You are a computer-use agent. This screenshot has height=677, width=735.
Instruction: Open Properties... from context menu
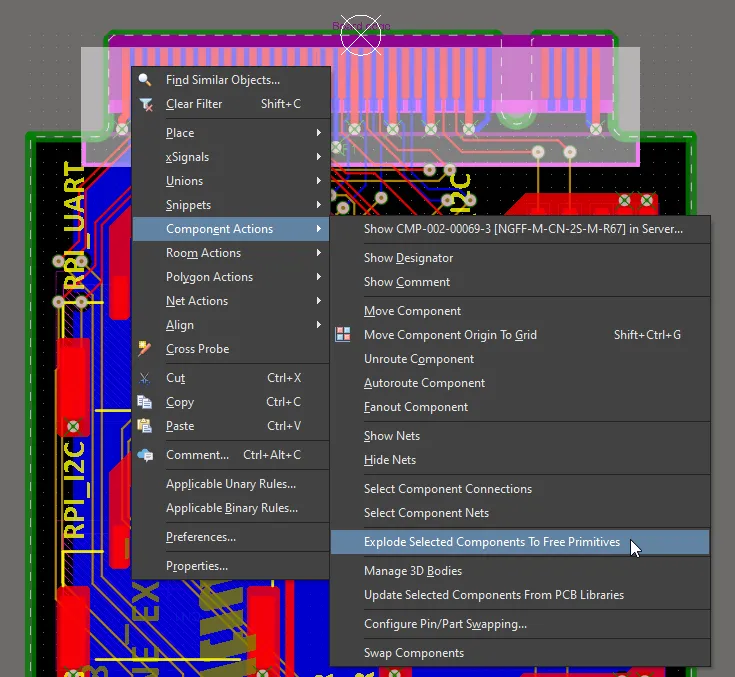pos(231,566)
